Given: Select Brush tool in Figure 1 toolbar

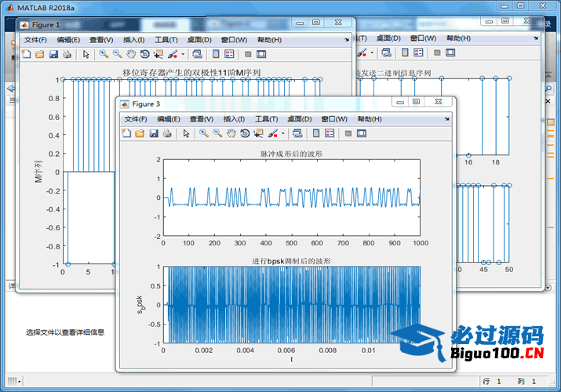Looking at the screenshot, I should pos(173,54).
